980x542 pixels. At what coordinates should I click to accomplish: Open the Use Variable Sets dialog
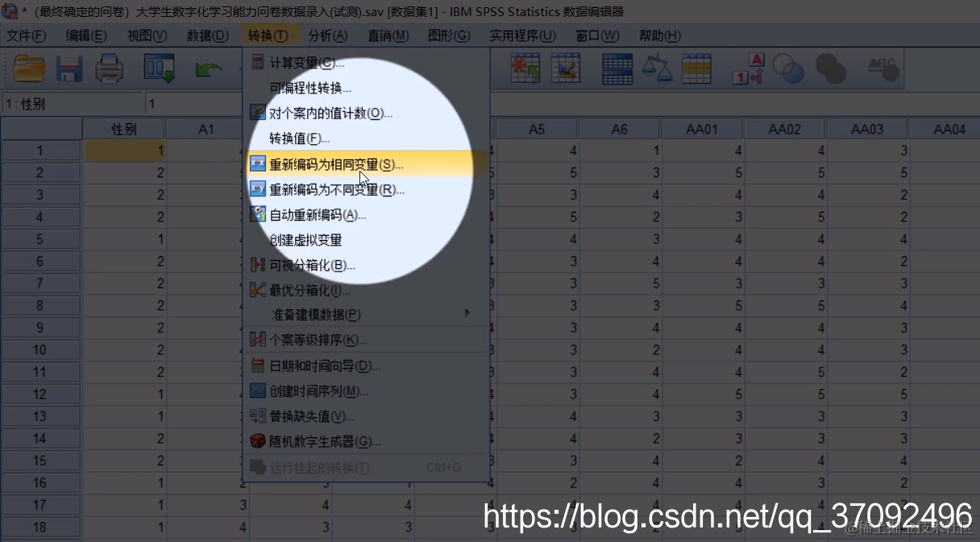[x=788, y=68]
